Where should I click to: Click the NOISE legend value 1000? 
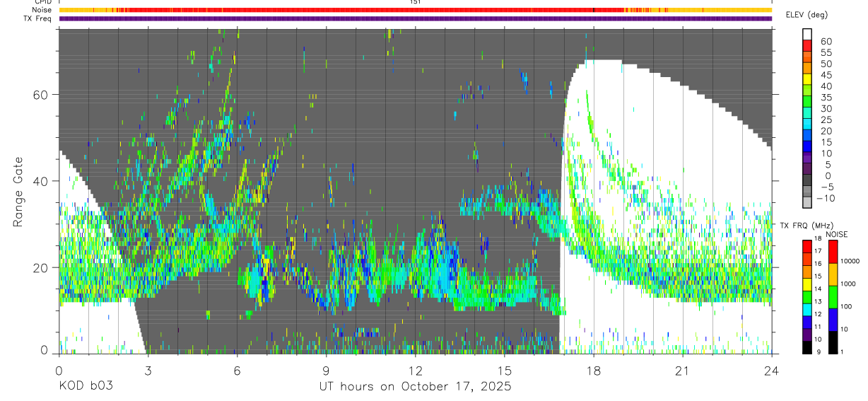point(850,284)
